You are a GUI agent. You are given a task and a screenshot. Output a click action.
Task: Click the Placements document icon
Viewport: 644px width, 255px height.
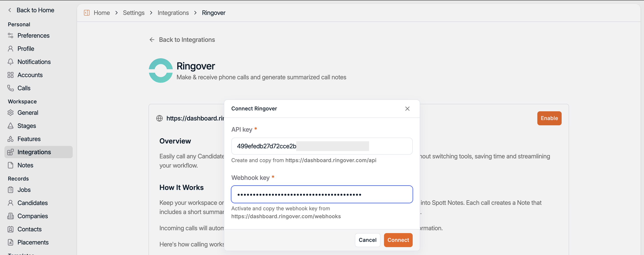coord(11,242)
